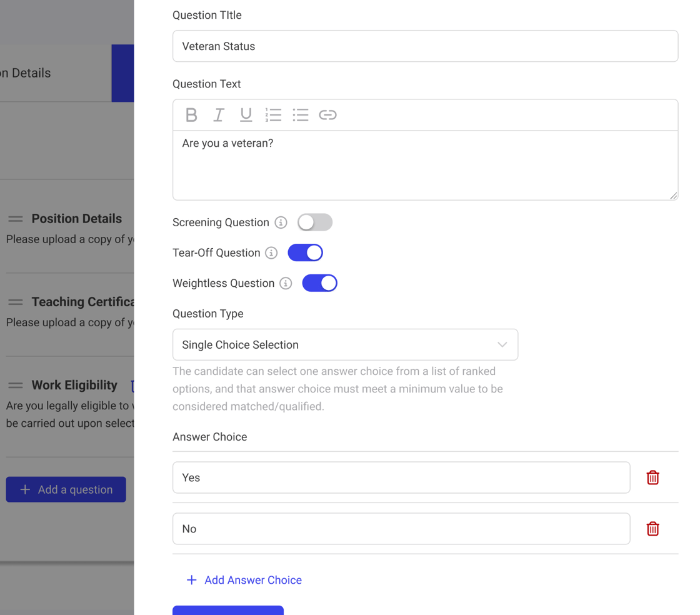Click the underline formatting icon
The image size is (700, 615).
[x=246, y=115]
